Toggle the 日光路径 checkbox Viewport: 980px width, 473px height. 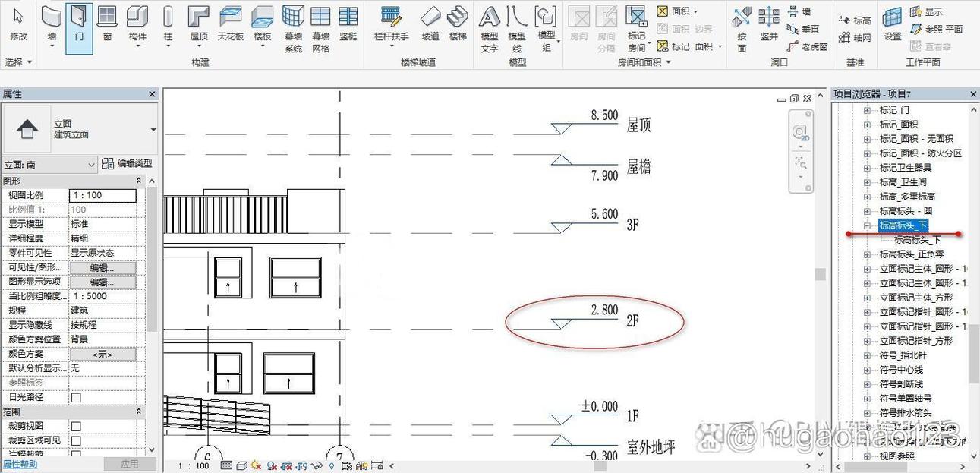pyautogui.click(x=76, y=397)
